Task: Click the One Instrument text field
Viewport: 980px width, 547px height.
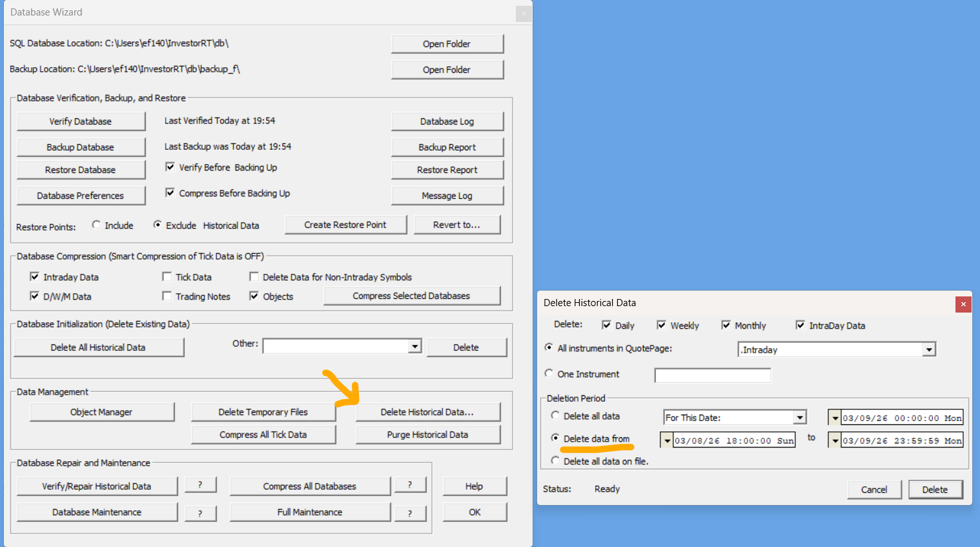Action: 712,375
